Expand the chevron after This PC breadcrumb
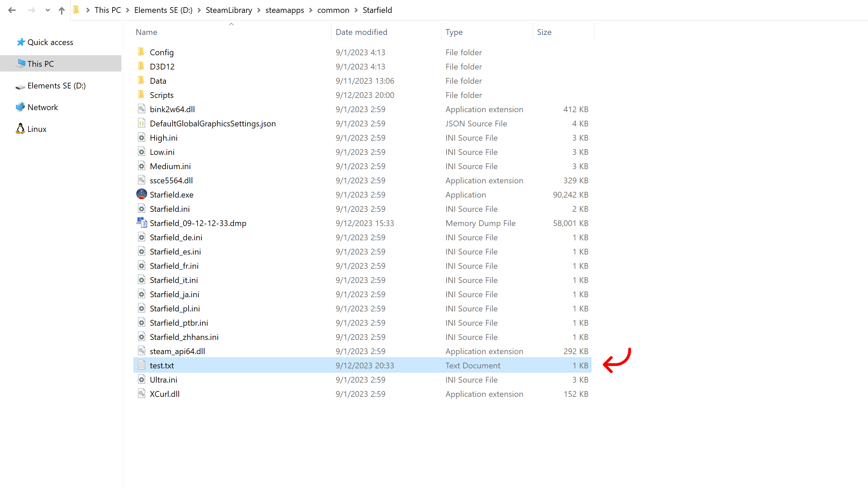Viewport: 868px width, 488px height. click(x=127, y=10)
